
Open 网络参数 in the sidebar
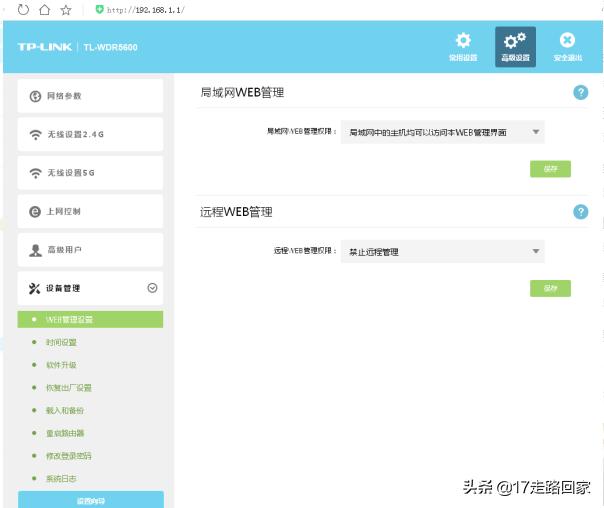coord(90,96)
